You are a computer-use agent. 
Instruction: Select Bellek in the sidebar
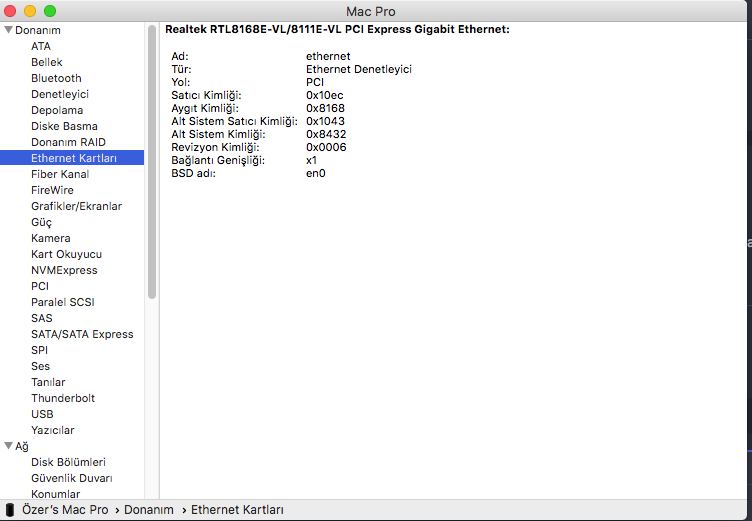(x=47, y=62)
